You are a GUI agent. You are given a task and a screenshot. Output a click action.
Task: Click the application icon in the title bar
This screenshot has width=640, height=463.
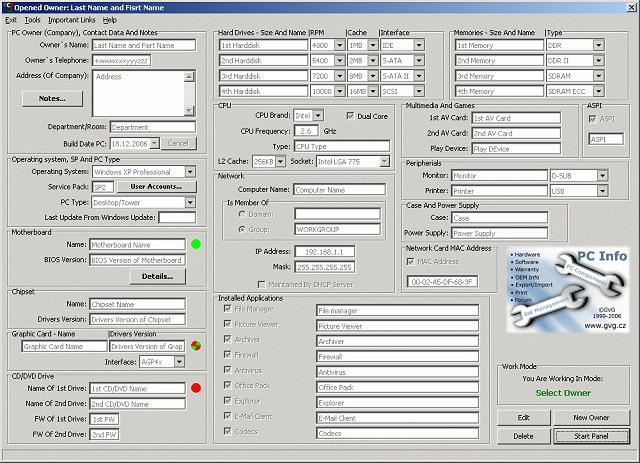pyautogui.click(x=7, y=6)
